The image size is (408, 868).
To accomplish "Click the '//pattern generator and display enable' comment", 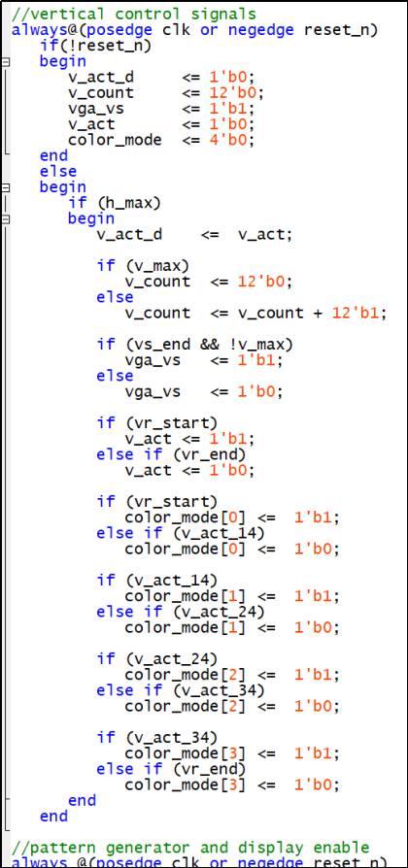I will 189,848.
